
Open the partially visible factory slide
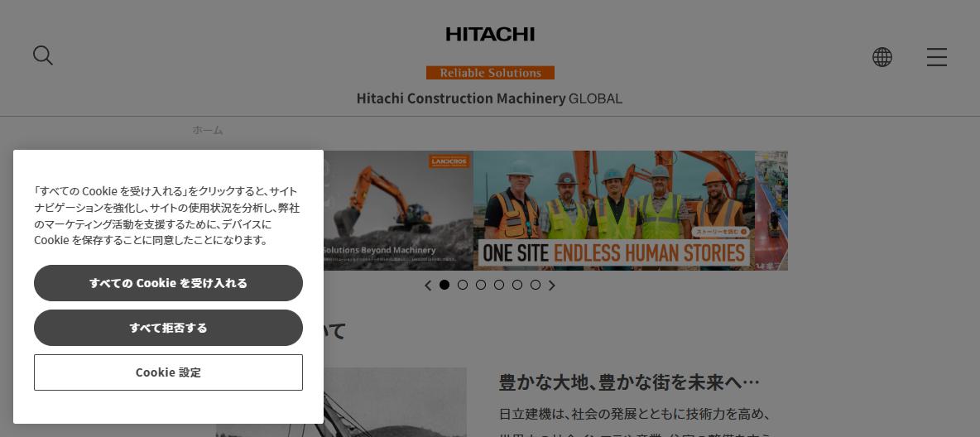coord(771,211)
